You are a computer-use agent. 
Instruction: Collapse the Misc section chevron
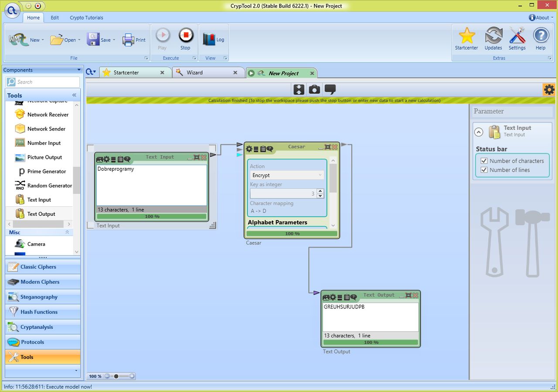[67, 232]
